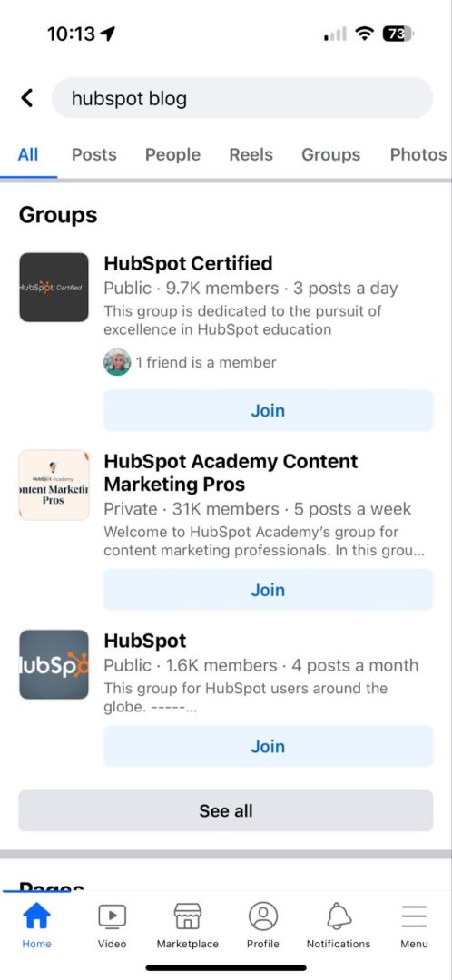Switch to the Reels filter tab

coord(251,154)
